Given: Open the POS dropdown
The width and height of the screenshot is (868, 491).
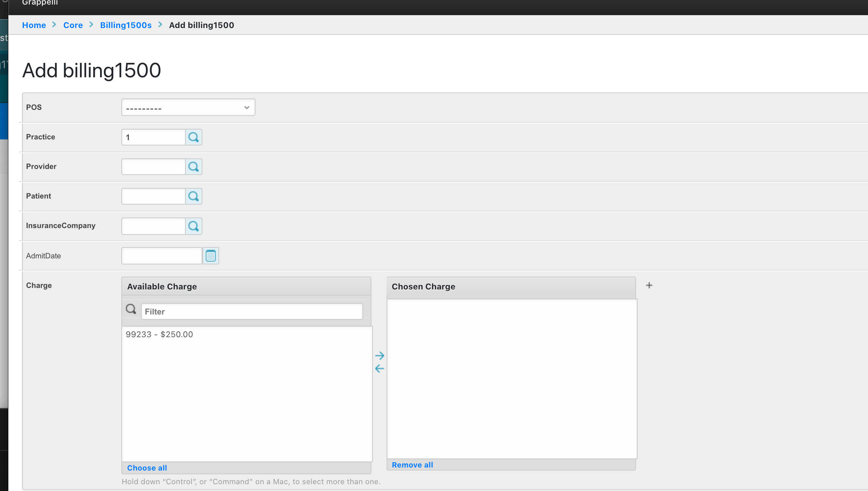Looking at the screenshot, I should (188, 107).
